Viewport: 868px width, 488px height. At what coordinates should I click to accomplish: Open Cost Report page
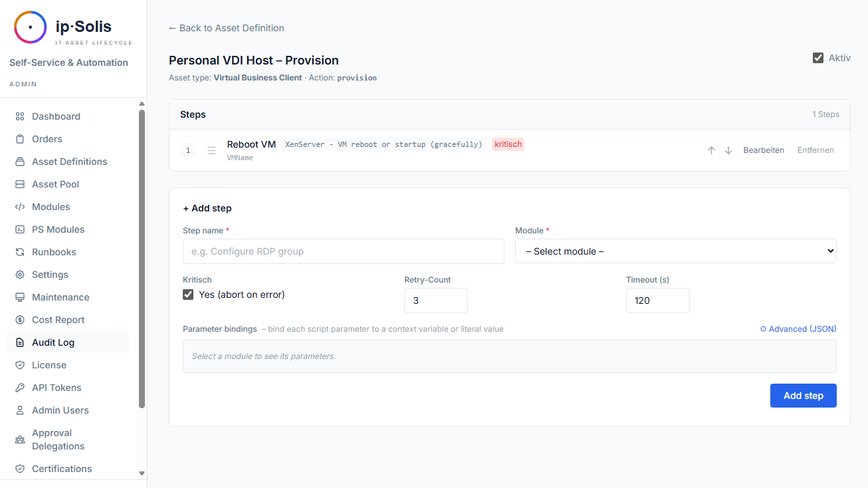[x=68, y=320]
